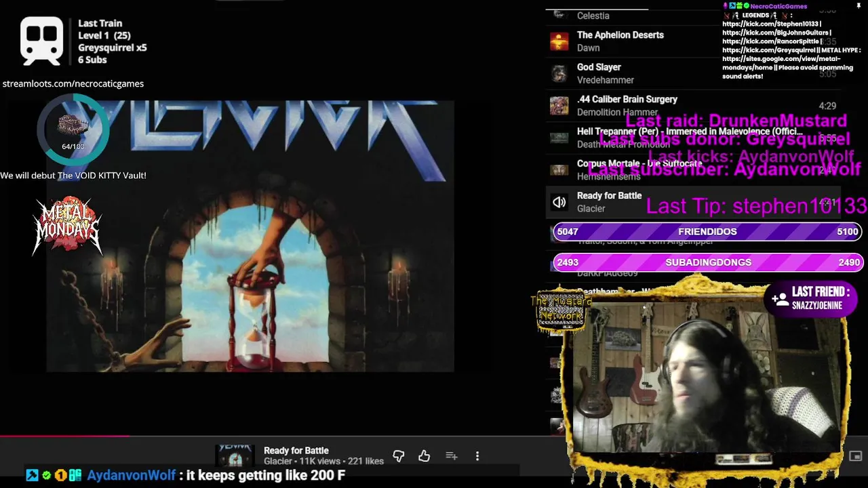868x488 pixels.
Task: Click the blue arrow chat badge beside AydanvonWolf
Action: point(32,475)
